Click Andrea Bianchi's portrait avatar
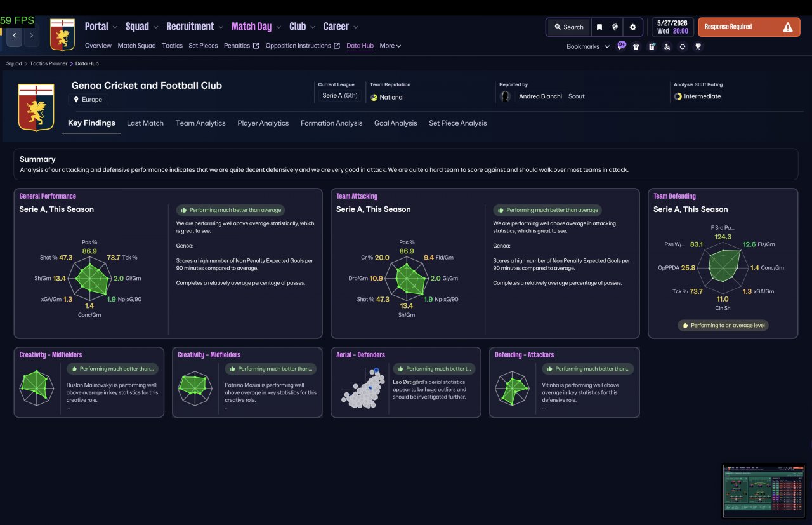The height and width of the screenshot is (525, 812). tap(506, 96)
